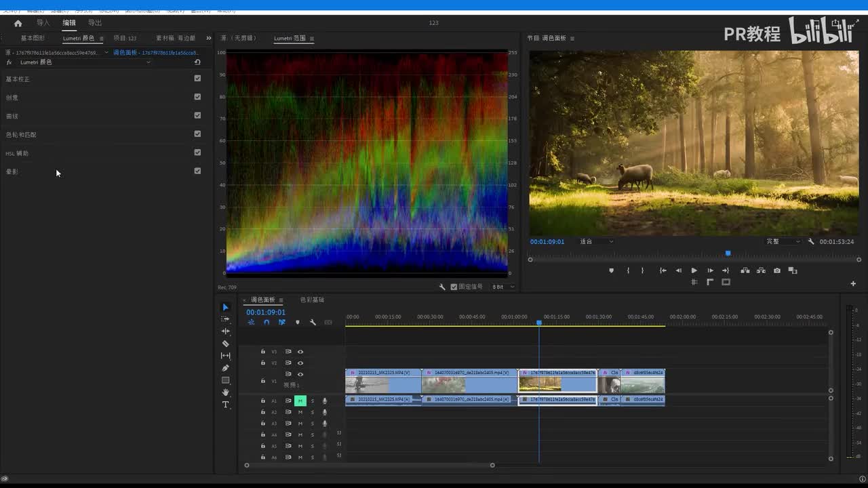The width and height of the screenshot is (868, 488).
Task: Open the 8 Bit depth dropdown
Action: pyautogui.click(x=502, y=287)
